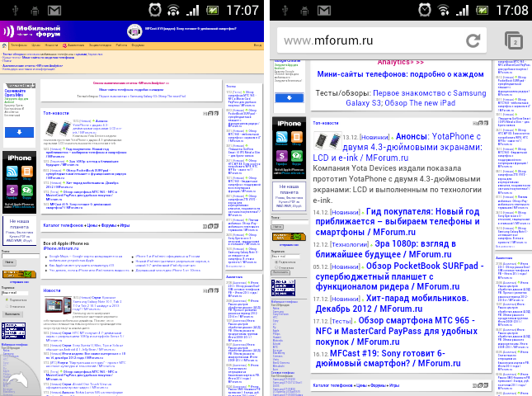Image resolution: width=532 pixels, height=396 pixels.
Task: Tap blue statistics counter banner in Dolphin
Action: (13, 331)
